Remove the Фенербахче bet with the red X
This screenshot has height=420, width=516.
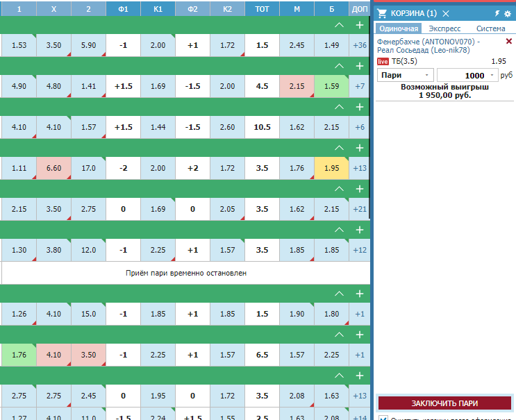[508, 42]
